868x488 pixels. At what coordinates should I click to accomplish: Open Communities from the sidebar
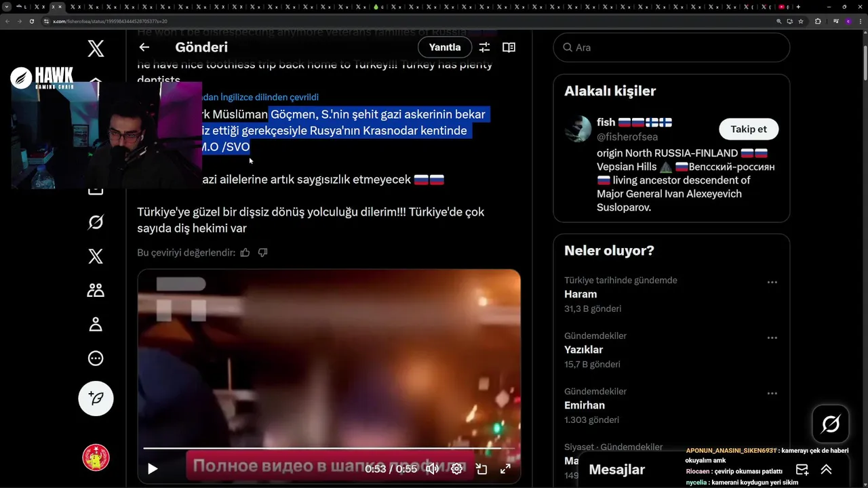click(96, 290)
